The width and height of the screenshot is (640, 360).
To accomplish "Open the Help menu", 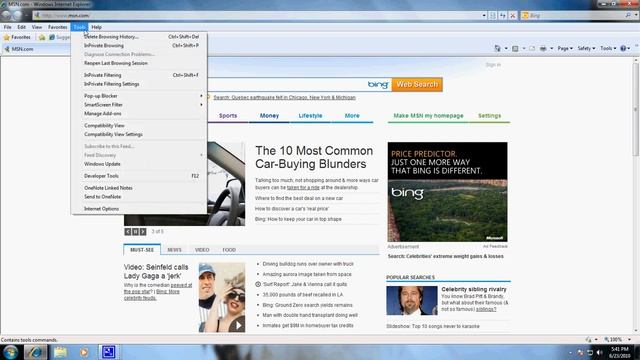I will [x=96, y=27].
